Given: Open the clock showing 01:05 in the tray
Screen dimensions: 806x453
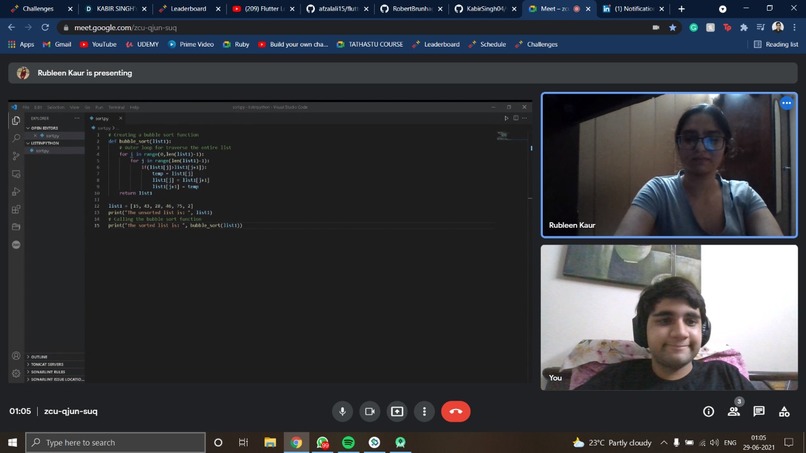Looking at the screenshot, I should click(758, 442).
